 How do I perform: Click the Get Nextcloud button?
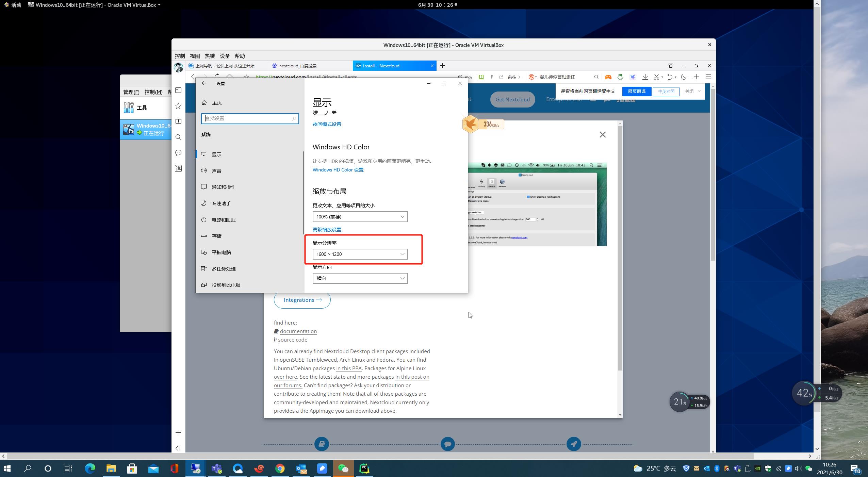click(512, 99)
